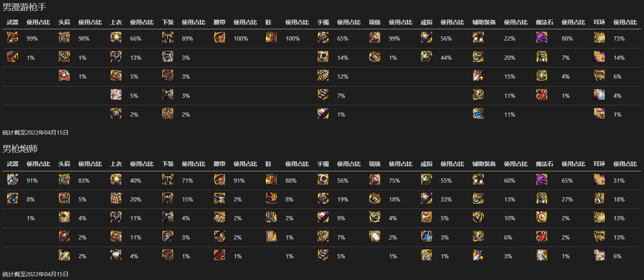Click the 武器 column header in first table
The height and width of the screenshot is (280, 644).
pyautogui.click(x=13, y=22)
